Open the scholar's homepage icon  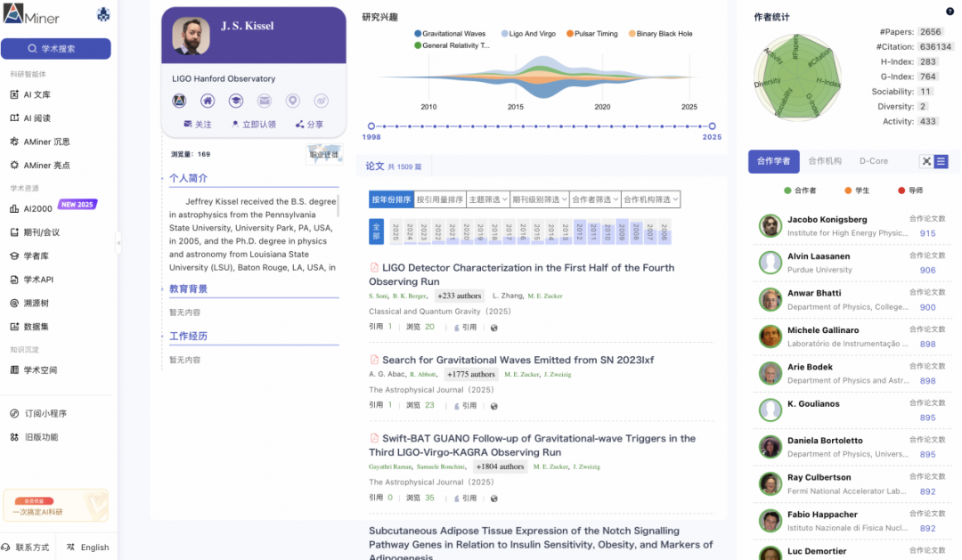(x=208, y=101)
